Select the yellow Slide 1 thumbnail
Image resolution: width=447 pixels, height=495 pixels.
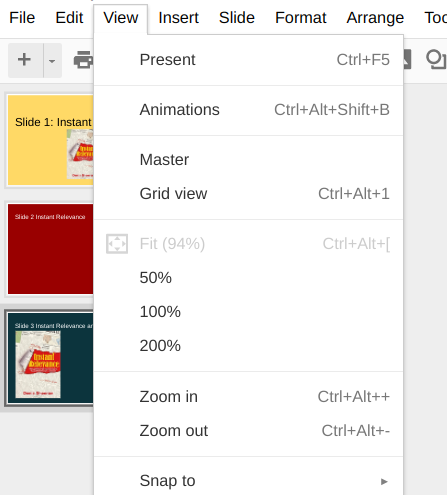click(50, 140)
